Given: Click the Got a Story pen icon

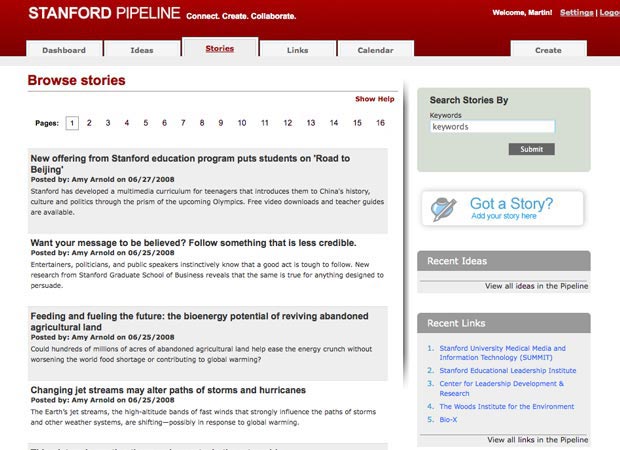Looking at the screenshot, I should [x=443, y=209].
